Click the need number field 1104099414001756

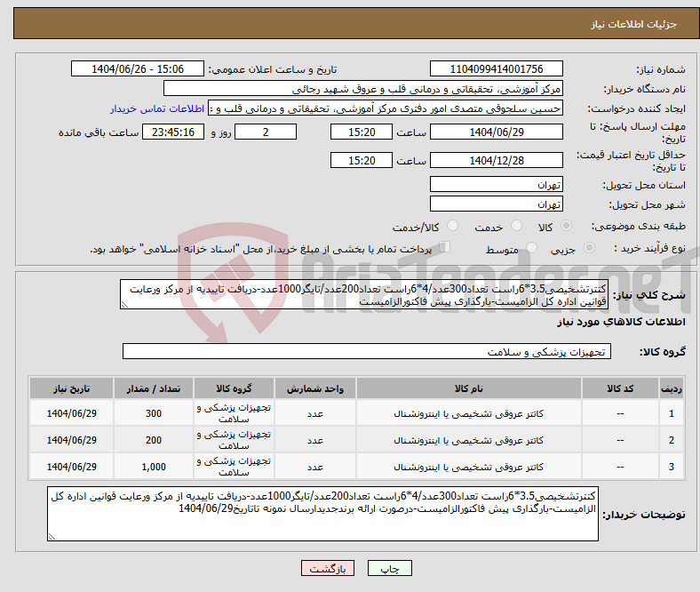(497, 68)
